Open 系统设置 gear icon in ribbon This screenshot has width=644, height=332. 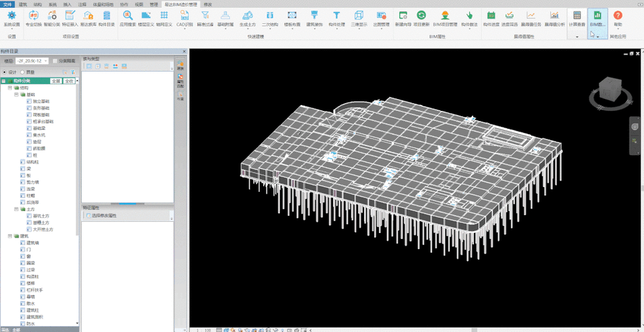pyautogui.click(x=11, y=15)
